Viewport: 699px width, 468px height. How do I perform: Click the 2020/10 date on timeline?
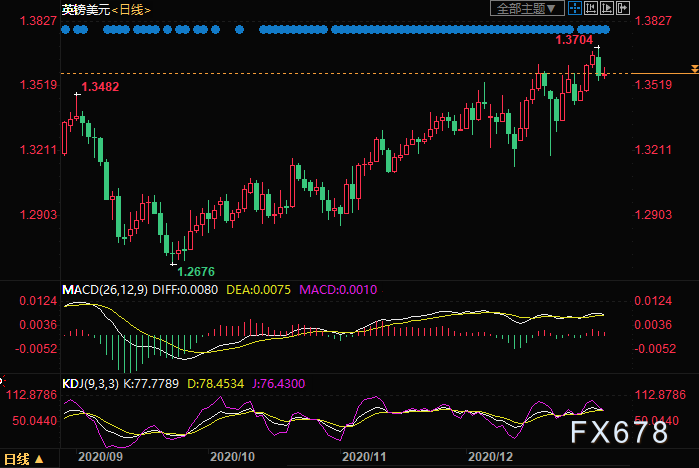234,455
